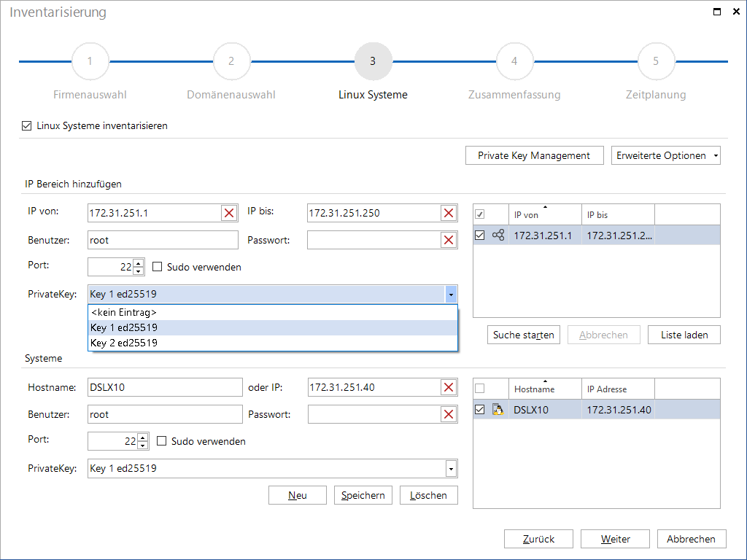Go back with Zurück button

coord(539,539)
